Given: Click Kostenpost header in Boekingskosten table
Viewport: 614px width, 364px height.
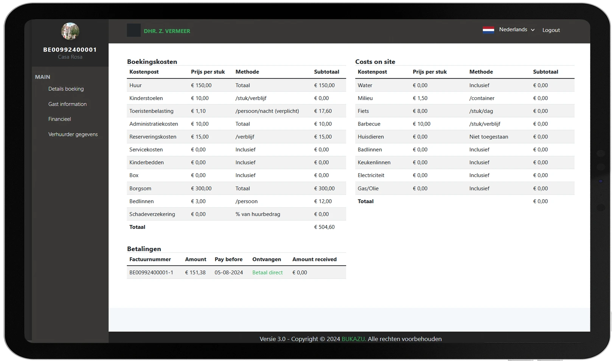Looking at the screenshot, I should (144, 72).
